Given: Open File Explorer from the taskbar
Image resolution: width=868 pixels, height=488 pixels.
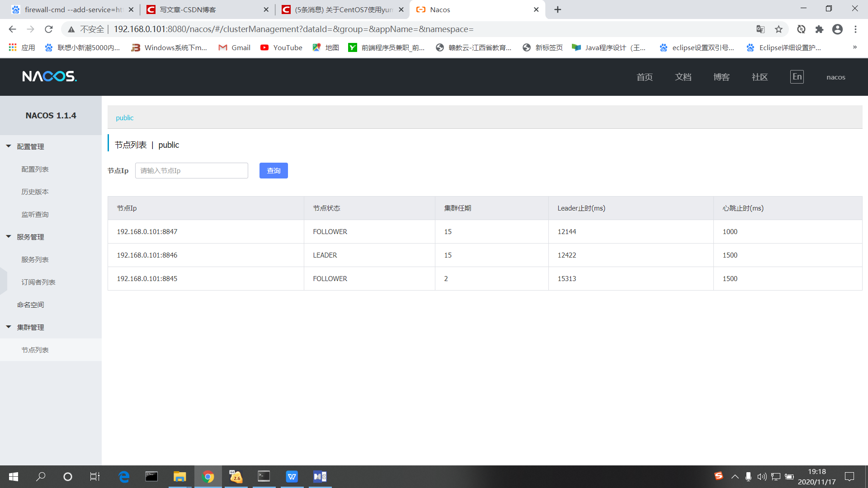Looking at the screenshot, I should point(179,476).
